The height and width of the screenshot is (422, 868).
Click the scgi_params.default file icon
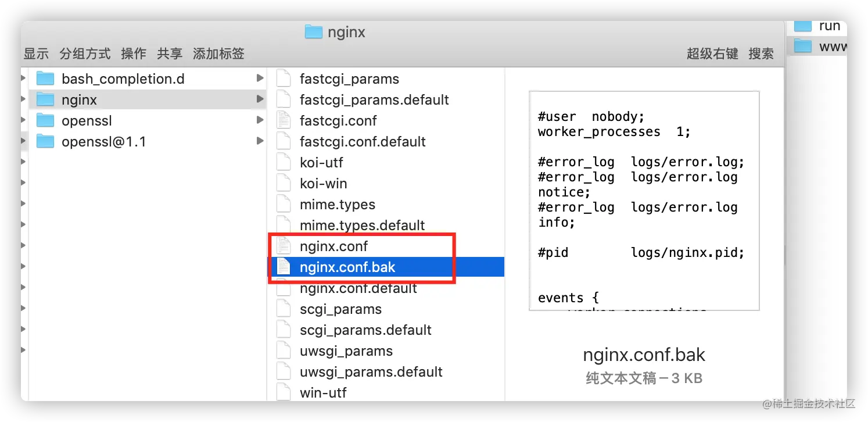[283, 330]
